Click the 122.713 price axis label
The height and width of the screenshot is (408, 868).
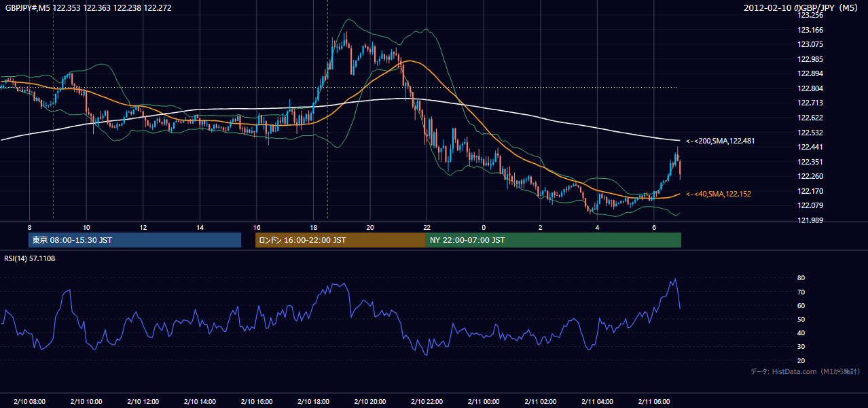[x=810, y=103]
